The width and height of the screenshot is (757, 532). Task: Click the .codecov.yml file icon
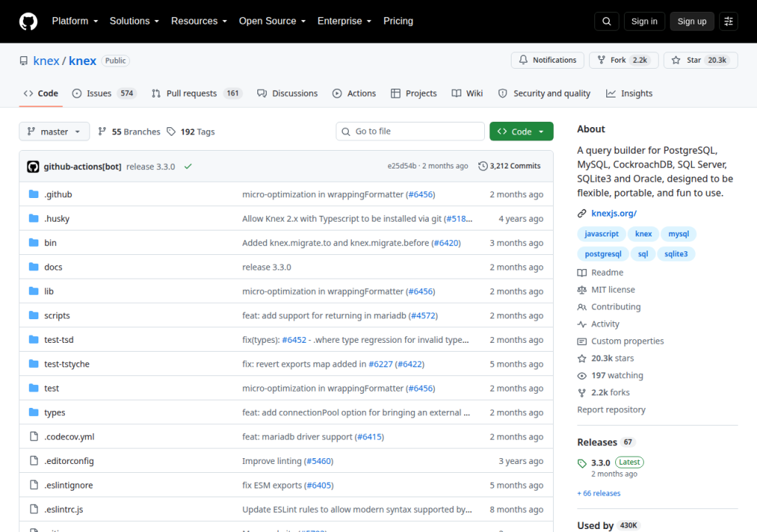point(34,437)
